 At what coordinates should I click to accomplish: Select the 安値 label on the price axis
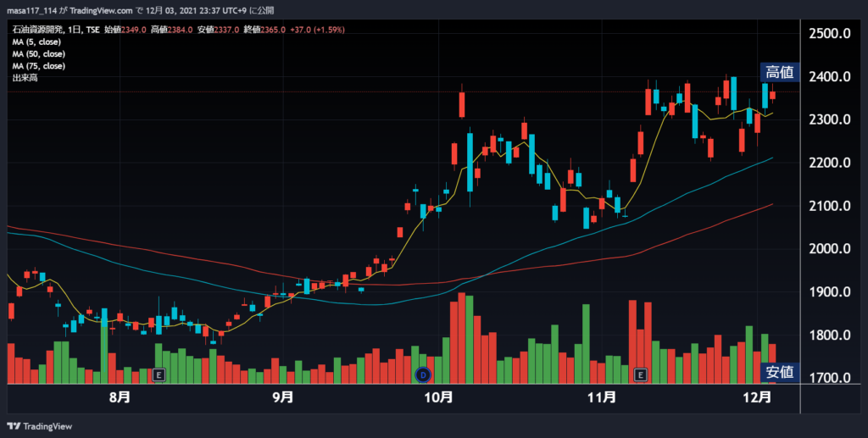tap(780, 372)
